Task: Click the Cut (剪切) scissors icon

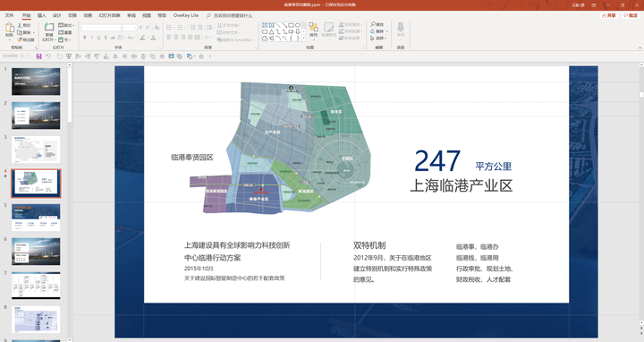Action: point(20,25)
